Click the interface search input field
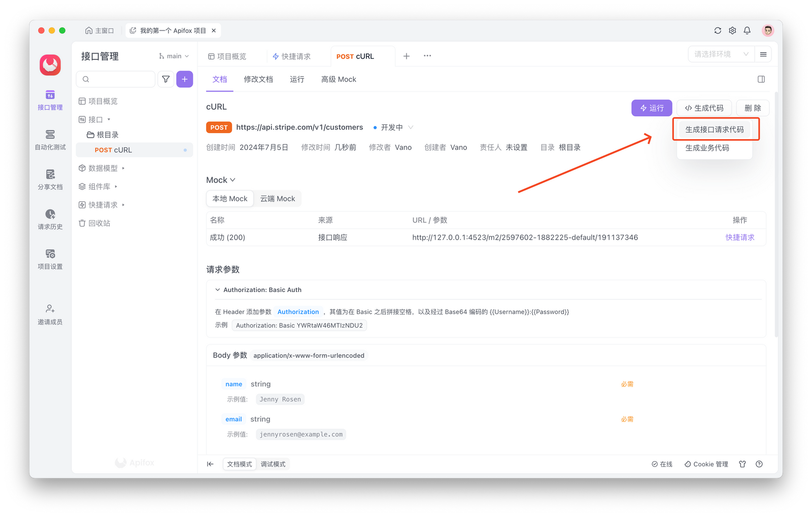 coord(116,79)
